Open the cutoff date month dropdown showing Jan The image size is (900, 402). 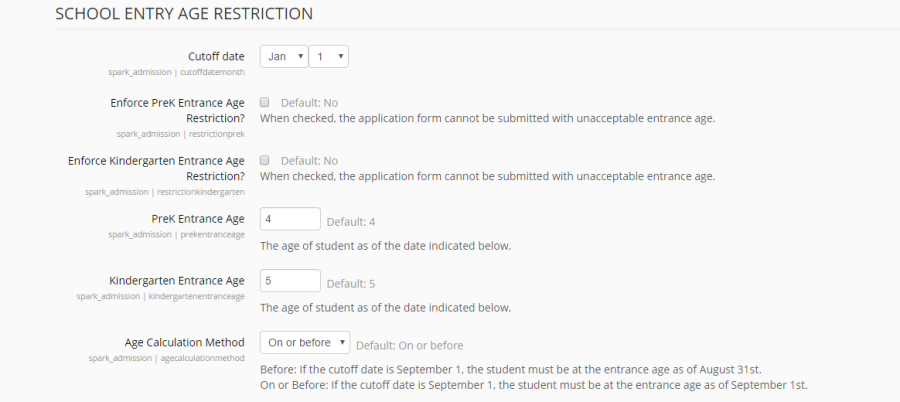(x=284, y=57)
